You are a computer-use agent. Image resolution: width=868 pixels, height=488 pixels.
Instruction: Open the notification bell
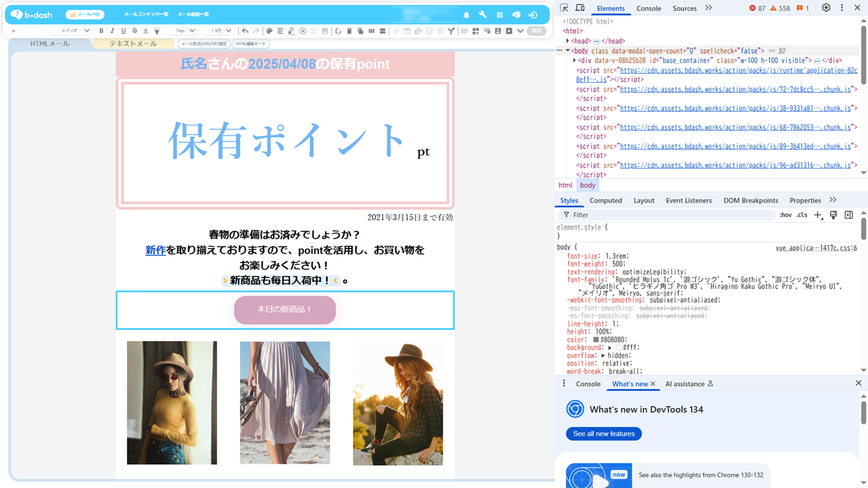[x=467, y=15]
